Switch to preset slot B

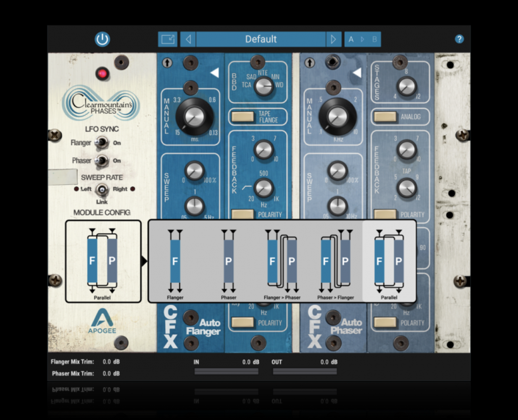click(x=374, y=39)
